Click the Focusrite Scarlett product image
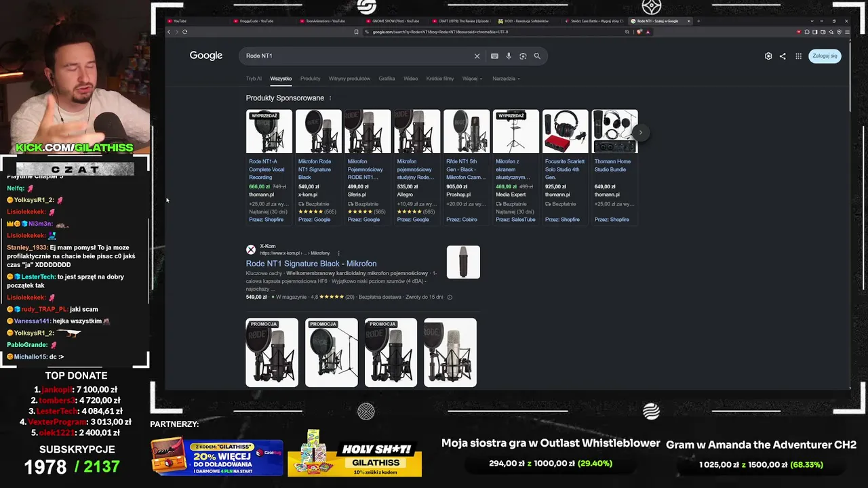 click(x=566, y=131)
